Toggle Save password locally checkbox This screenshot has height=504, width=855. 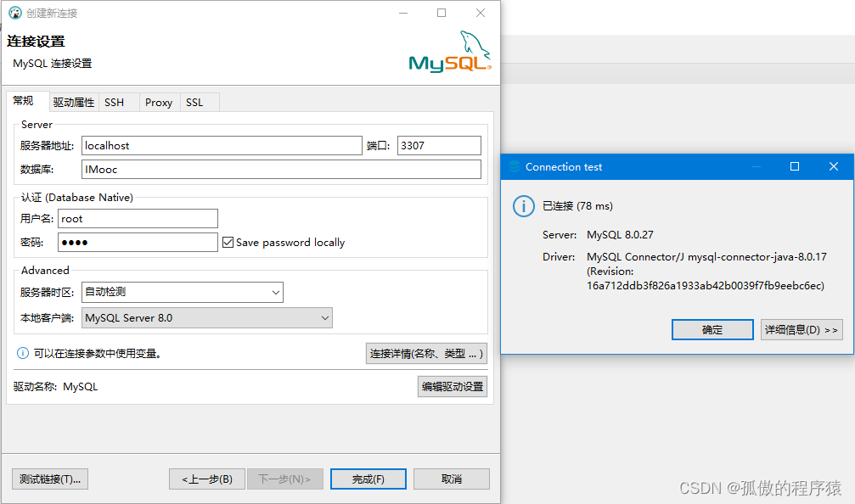[228, 242]
